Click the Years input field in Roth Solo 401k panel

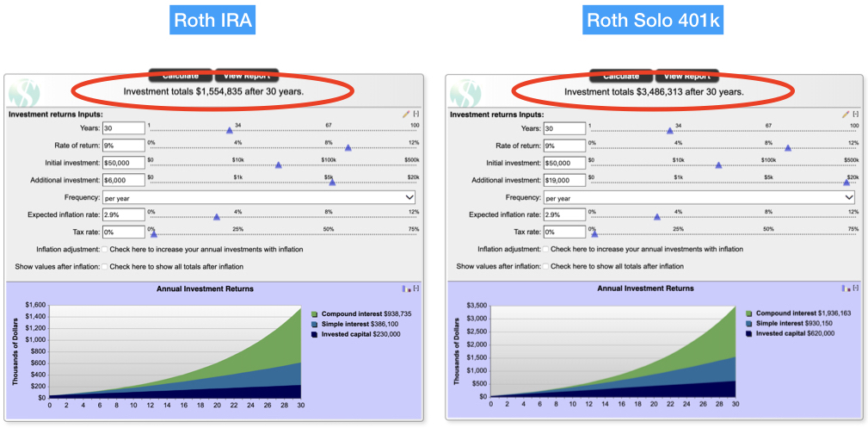tap(564, 128)
